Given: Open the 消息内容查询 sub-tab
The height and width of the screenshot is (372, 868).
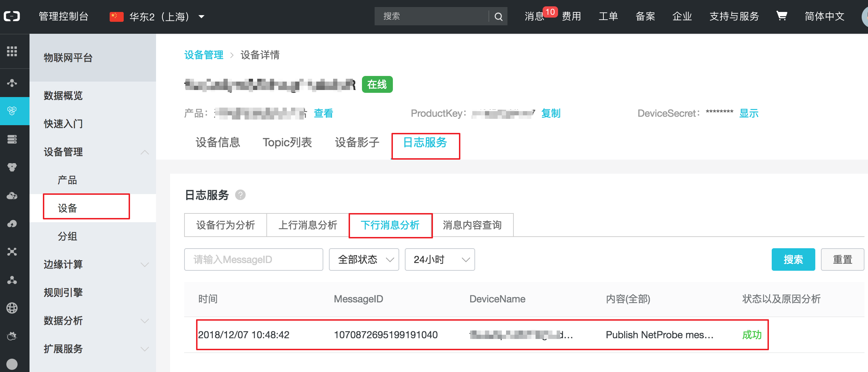Looking at the screenshot, I should (472, 225).
